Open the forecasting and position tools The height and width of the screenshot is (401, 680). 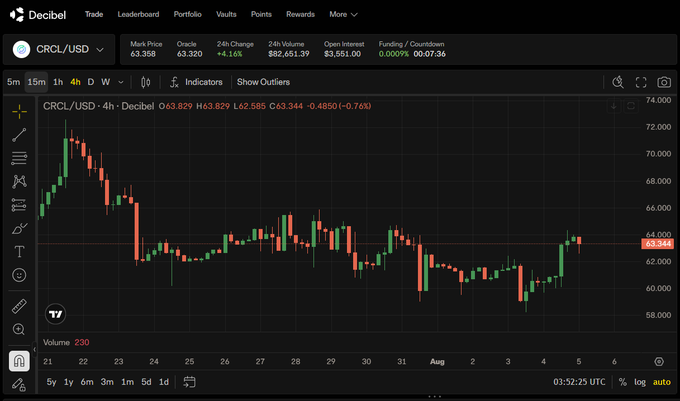coord(19,205)
